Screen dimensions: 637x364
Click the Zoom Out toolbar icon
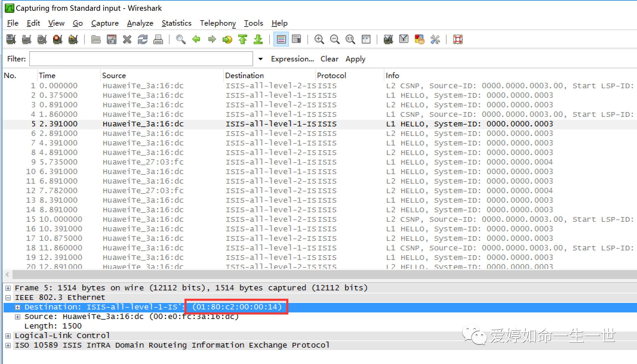tap(335, 39)
